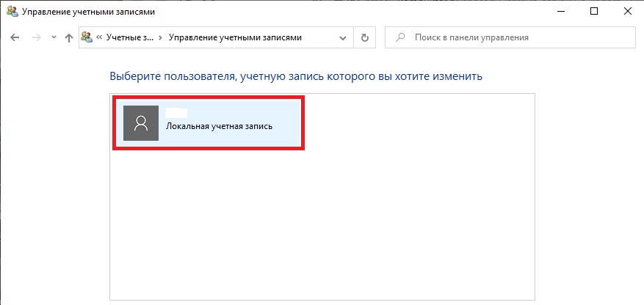The width and height of the screenshot is (644, 305).
Task: Click the greyed forward navigation arrow
Action: [x=37, y=37]
